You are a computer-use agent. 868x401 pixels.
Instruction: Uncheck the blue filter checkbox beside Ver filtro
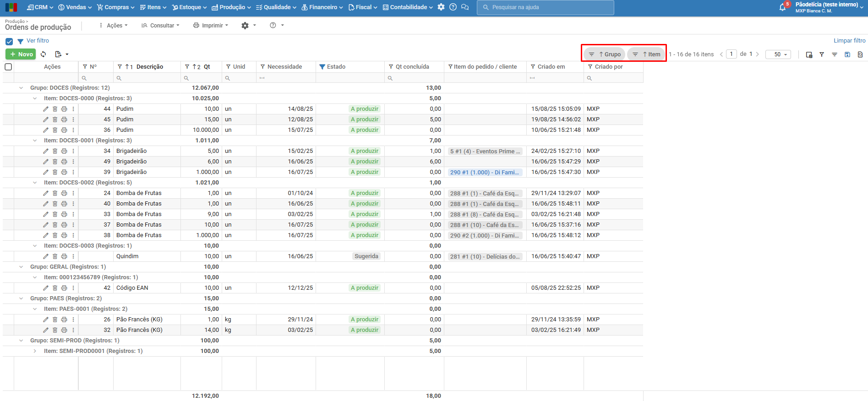[x=9, y=41]
